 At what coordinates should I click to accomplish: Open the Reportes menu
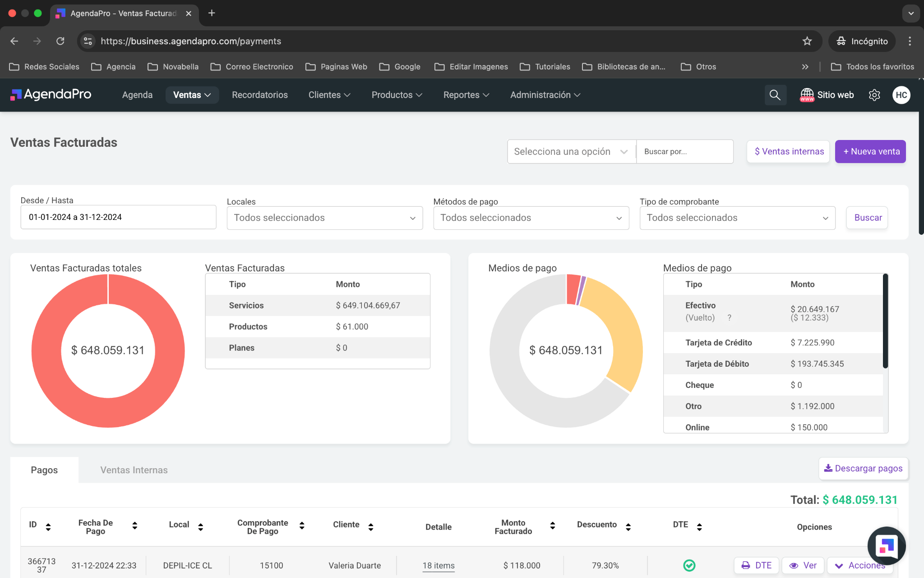click(x=466, y=95)
